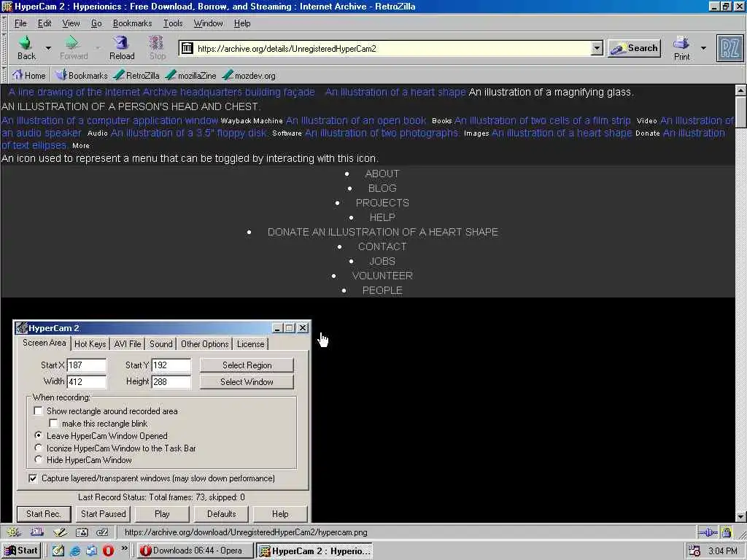Open the Print button dropdown arrow
This screenshot has width=747, height=560.
(703, 48)
